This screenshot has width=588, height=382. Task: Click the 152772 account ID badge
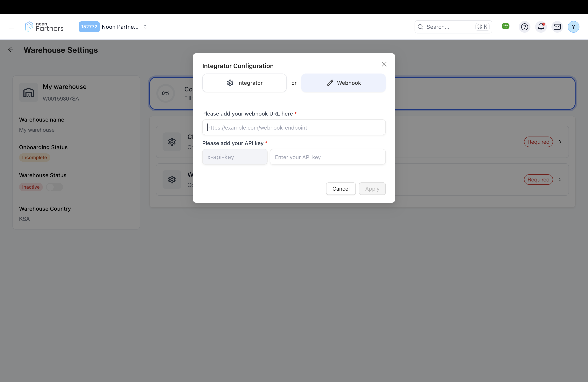tap(89, 27)
